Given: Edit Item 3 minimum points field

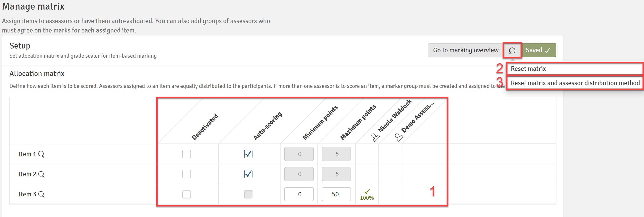Looking at the screenshot, I should [299, 194].
